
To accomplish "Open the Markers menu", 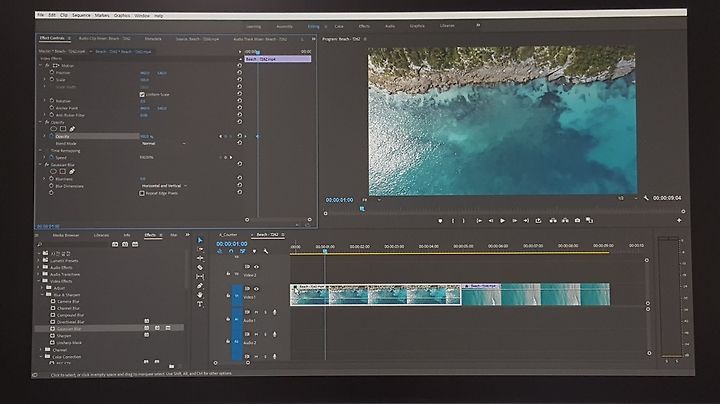I will point(102,15).
